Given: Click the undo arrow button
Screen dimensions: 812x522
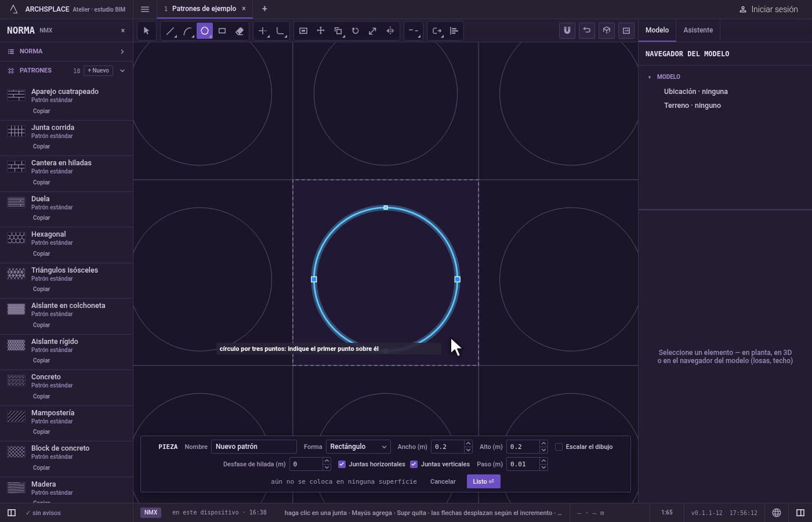Looking at the screenshot, I should coord(587,31).
